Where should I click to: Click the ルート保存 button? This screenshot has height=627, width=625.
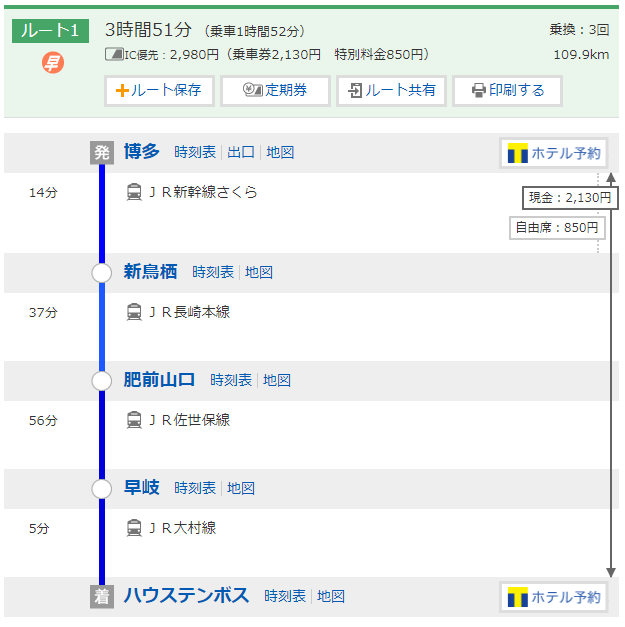point(159,91)
